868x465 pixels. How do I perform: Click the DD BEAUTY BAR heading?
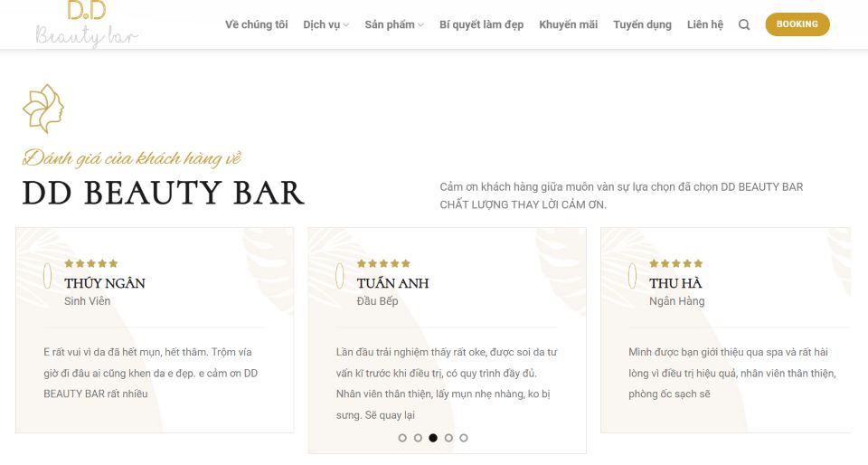(x=164, y=193)
